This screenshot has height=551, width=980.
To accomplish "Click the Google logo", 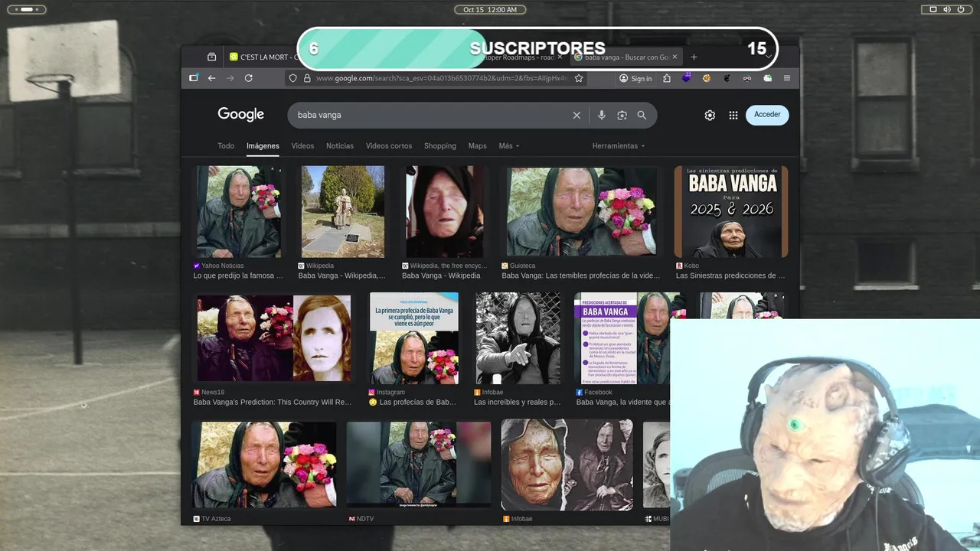I will click(x=240, y=114).
